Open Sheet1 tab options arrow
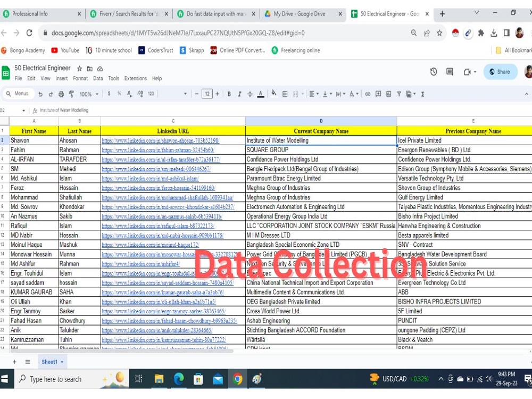This screenshot has width=532, height=399. 62,362
